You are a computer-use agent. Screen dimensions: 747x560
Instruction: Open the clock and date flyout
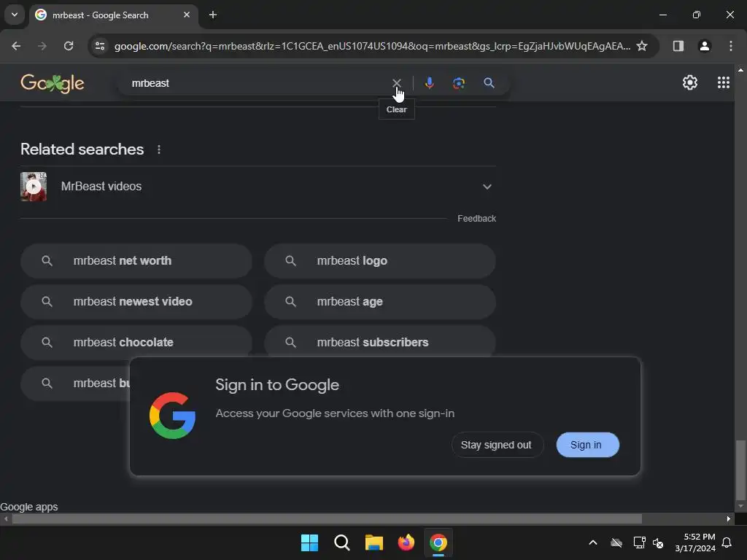(x=695, y=542)
